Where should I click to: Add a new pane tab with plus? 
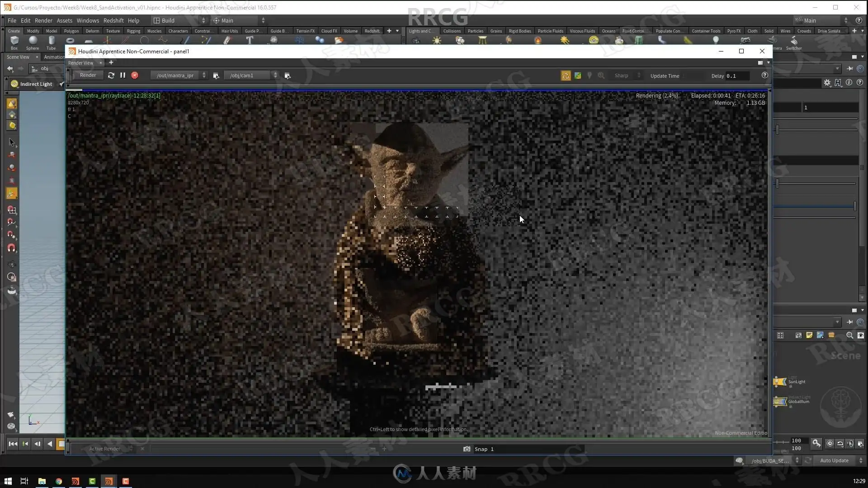pos(111,62)
